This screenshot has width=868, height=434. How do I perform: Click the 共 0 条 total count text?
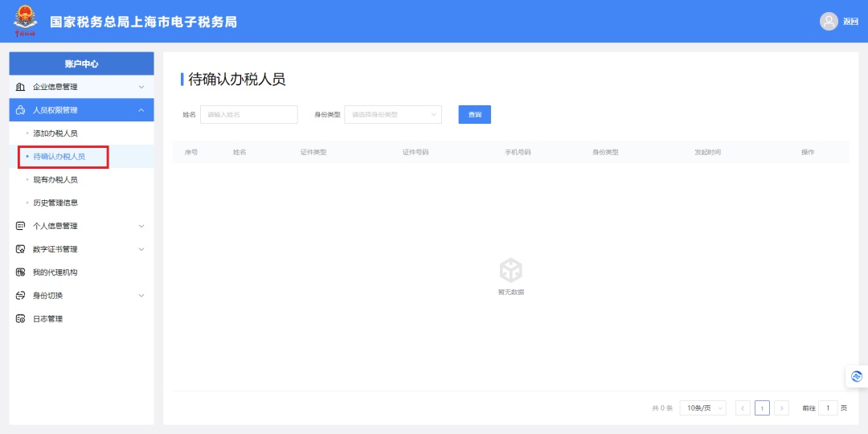tap(662, 408)
